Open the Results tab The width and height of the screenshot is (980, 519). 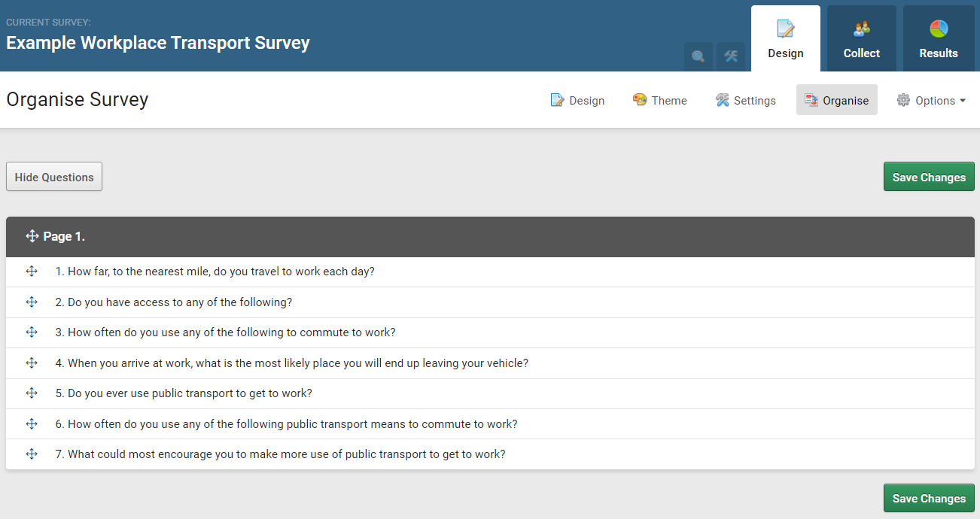tap(939, 38)
